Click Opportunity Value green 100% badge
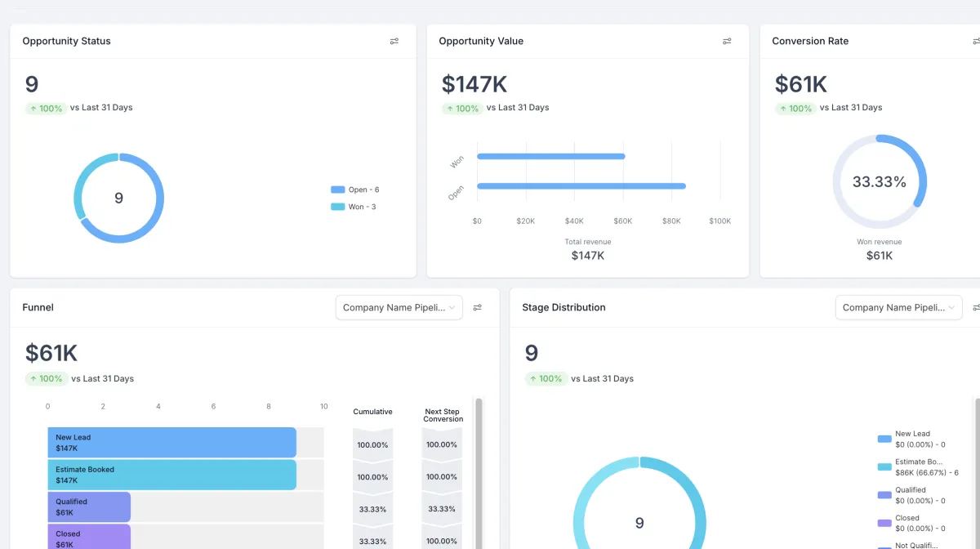This screenshot has width=980, height=549. click(x=462, y=108)
